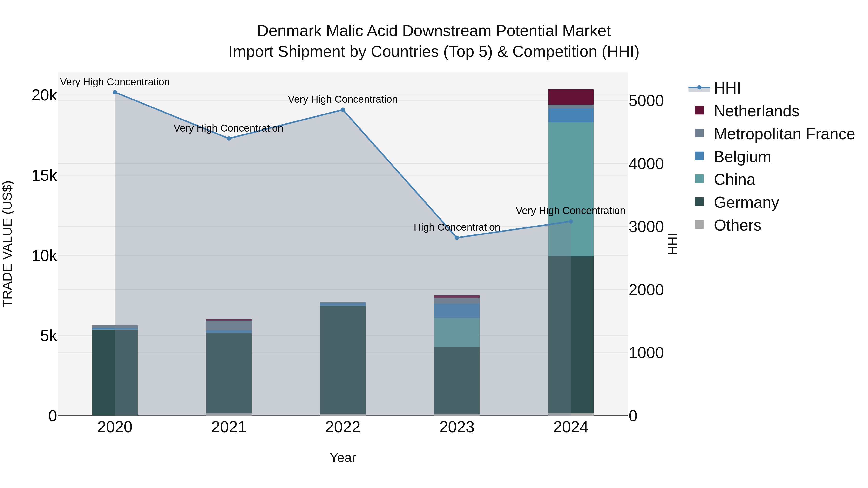This screenshot has width=868, height=488.
Task: Click the 2020 Germany bar segment
Action: point(115,373)
